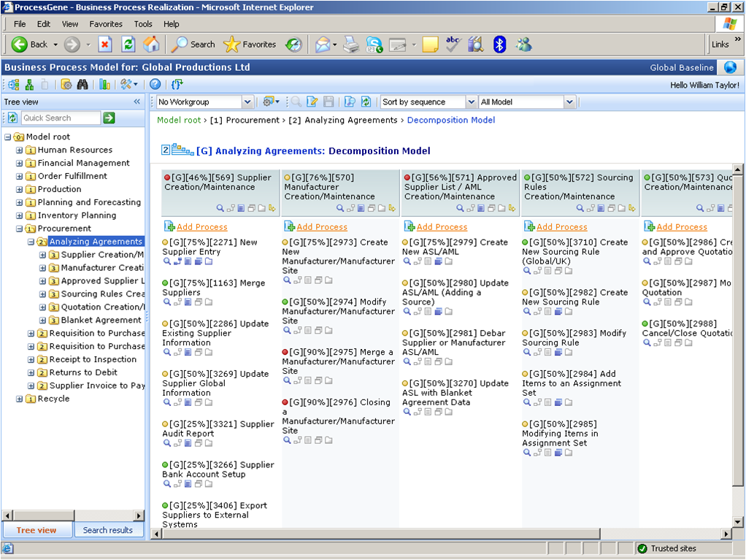Click Add Process under Sourcing Rules column
The height and width of the screenshot is (560, 746).
point(561,227)
